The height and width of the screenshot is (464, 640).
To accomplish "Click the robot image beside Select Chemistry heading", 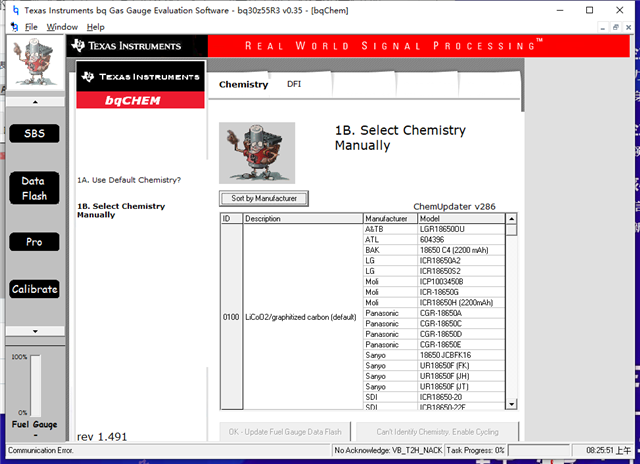I will [x=257, y=153].
